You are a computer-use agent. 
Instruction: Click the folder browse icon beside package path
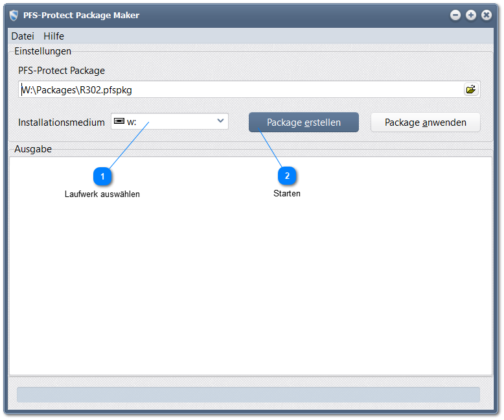point(470,89)
